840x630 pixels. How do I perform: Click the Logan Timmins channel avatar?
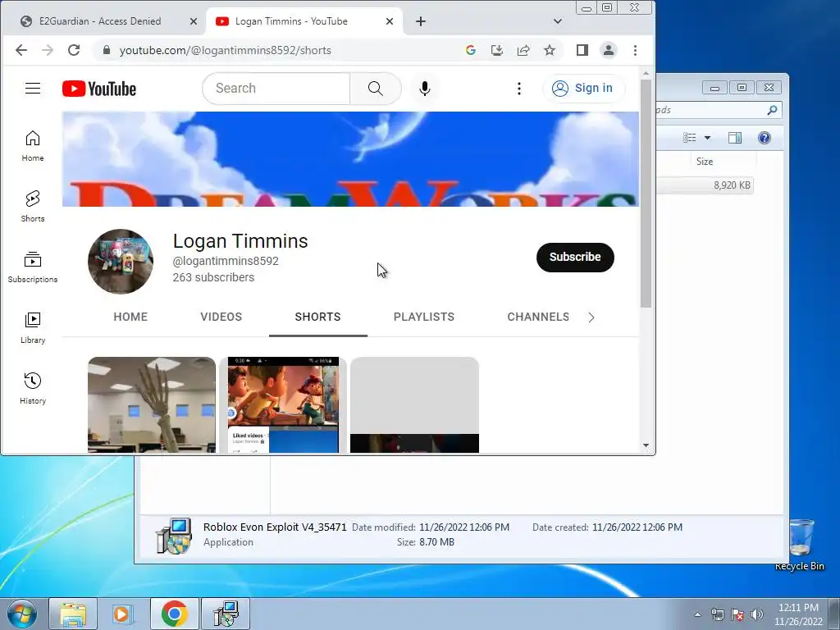point(121,262)
